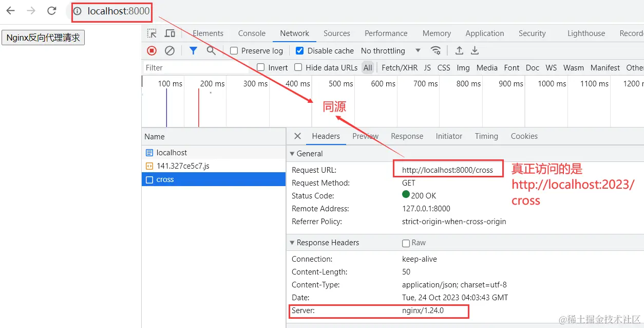Open the Security tab
Image resolution: width=644 pixels, height=328 pixels.
(x=532, y=33)
